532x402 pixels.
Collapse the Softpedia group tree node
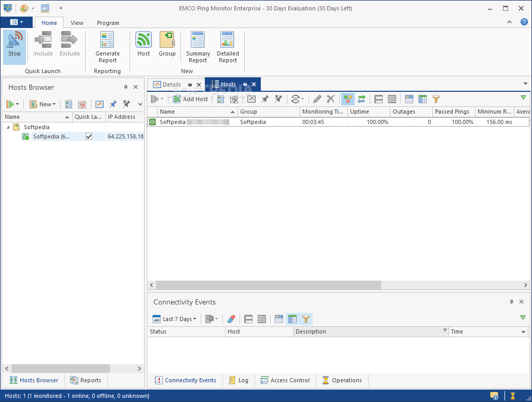click(8, 127)
